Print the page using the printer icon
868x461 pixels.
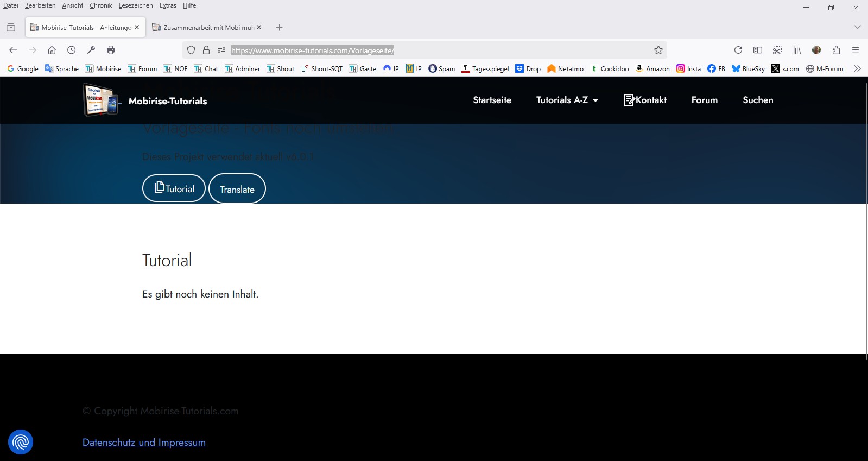[x=111, y=50]
